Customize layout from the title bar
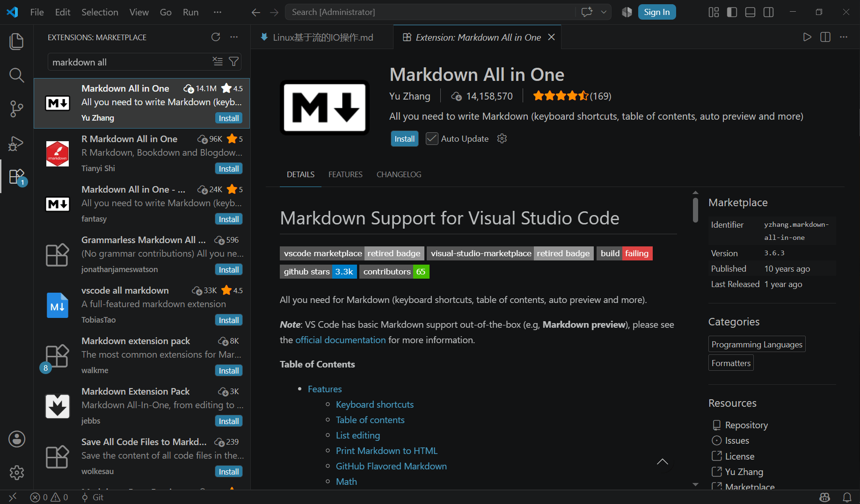The height and width of the screenshot is (504, 860). point(714,12)
